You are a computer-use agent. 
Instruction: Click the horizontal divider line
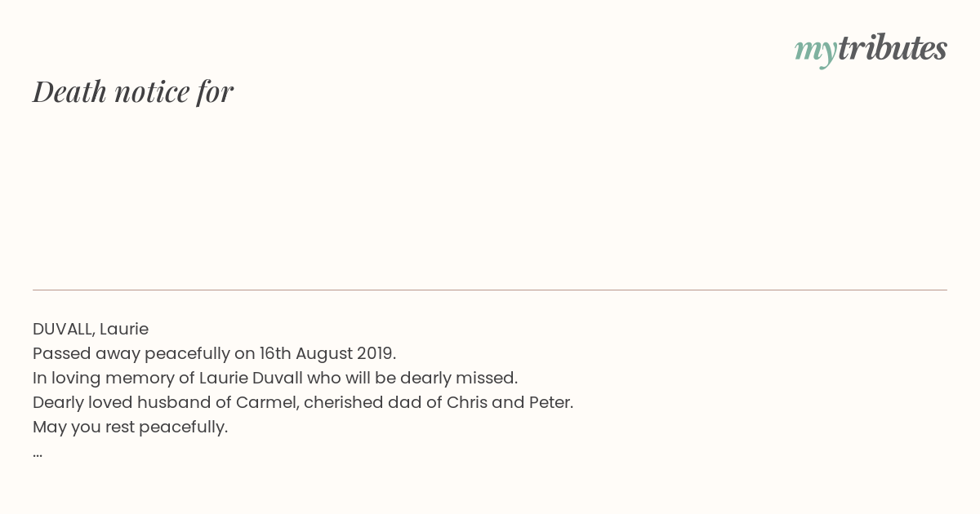pyautogui.click(x=490, y=290)
